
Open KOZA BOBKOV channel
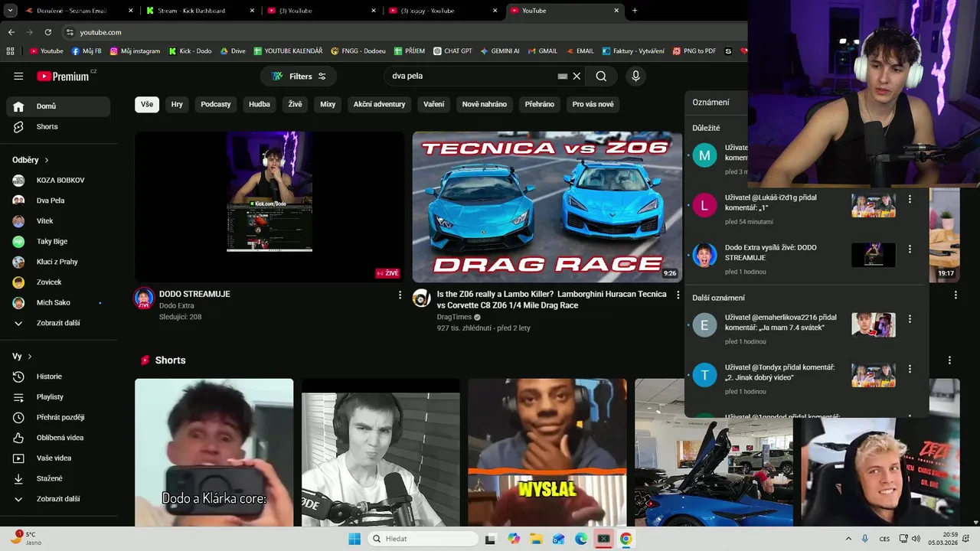click(x=58, y=181)
